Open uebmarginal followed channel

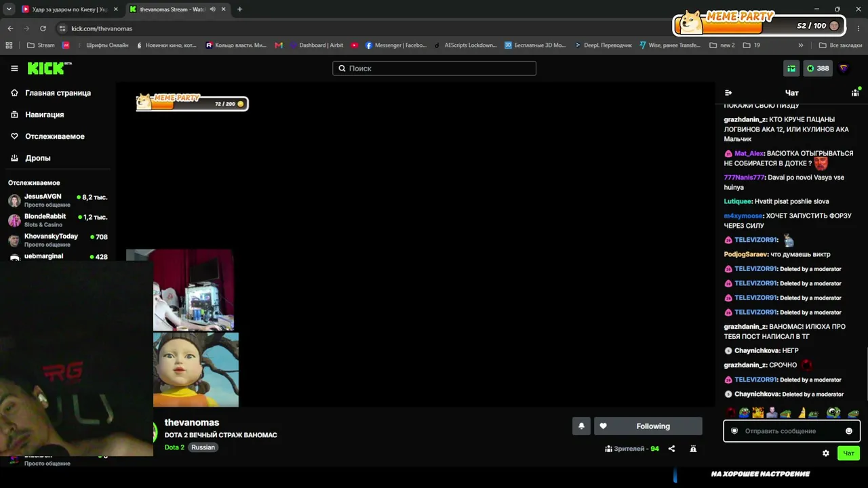tap(58, 257)
